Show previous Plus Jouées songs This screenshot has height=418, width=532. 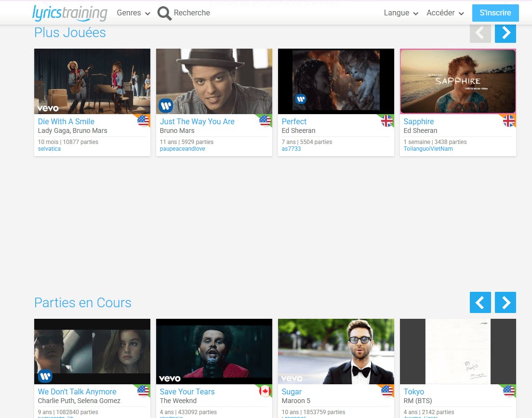(x=480, y=33)
